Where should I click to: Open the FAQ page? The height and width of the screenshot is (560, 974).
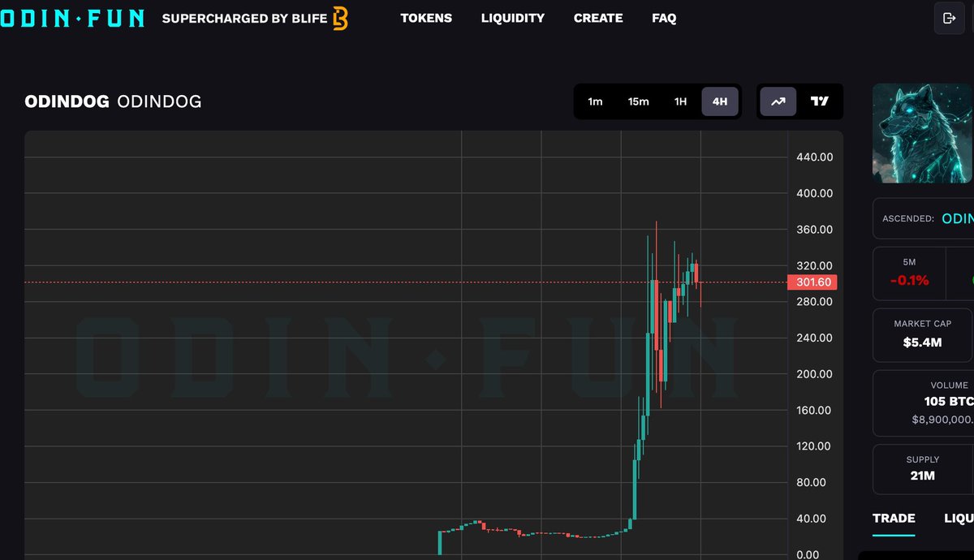pyautogui.click(x=664, y=18)
